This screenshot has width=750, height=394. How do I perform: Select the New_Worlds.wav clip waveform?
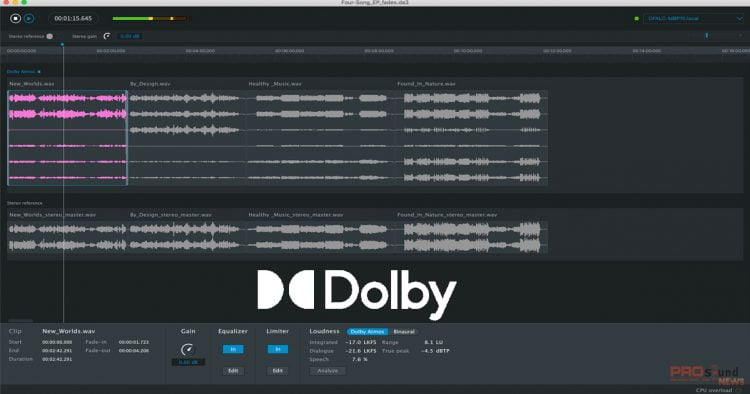coord(67,138)
